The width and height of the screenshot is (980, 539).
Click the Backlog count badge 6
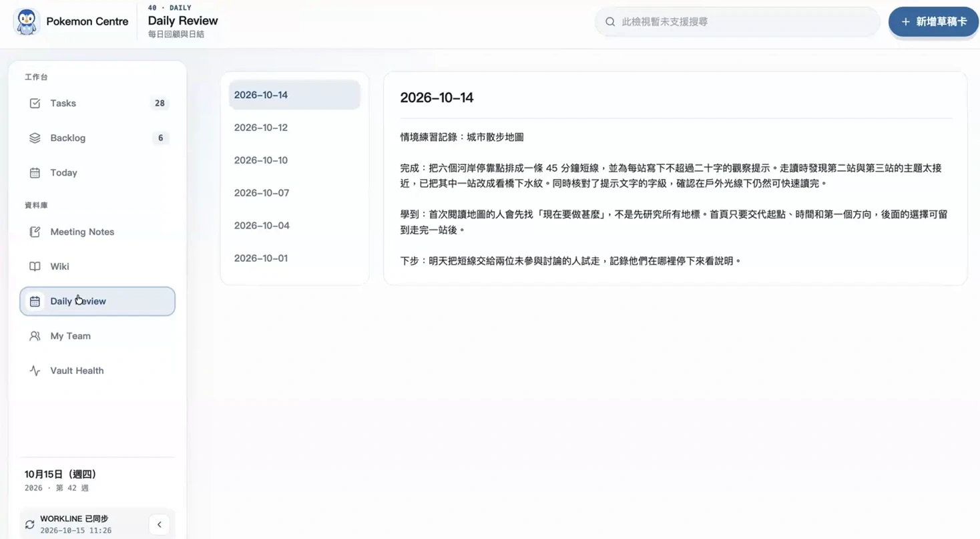160,138
